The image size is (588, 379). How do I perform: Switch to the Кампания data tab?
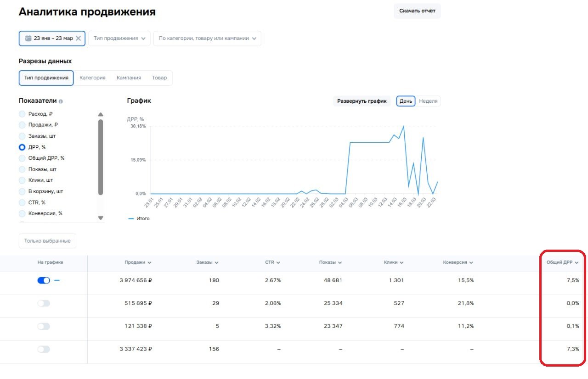[x=129, y=78]
